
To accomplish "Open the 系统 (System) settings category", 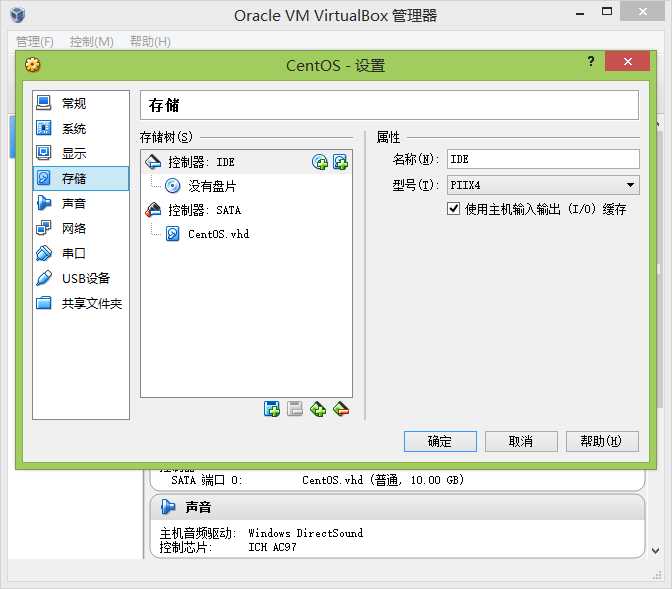I will tap(81, 128).
